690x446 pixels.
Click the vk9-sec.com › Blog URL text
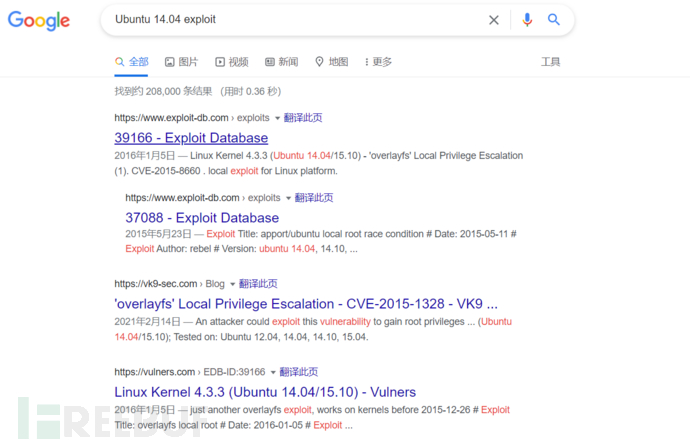click(x=169, y=284)
